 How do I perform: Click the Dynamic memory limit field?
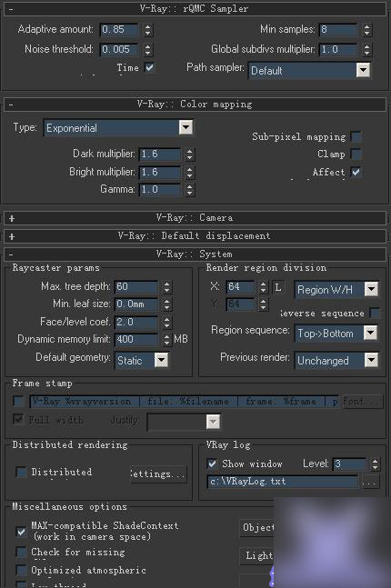(x=135, y=340)
